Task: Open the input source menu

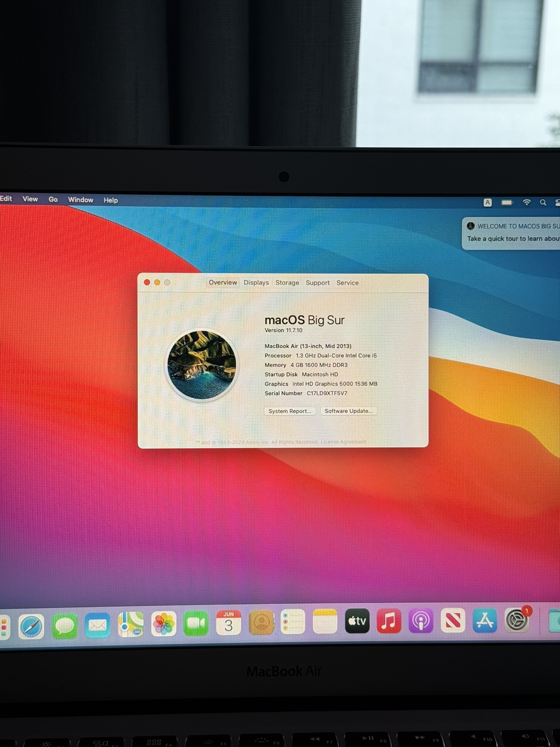Action: coord(488,202)
